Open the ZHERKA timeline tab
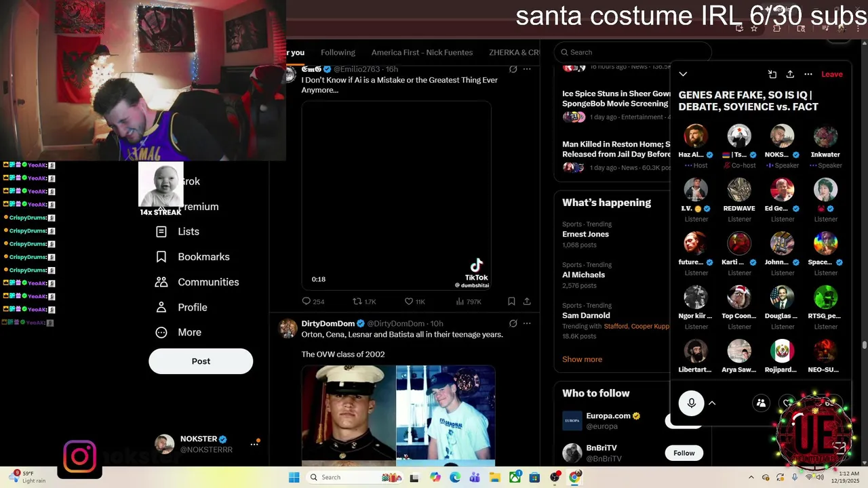 pyautogui.click(x=515, y=52)
